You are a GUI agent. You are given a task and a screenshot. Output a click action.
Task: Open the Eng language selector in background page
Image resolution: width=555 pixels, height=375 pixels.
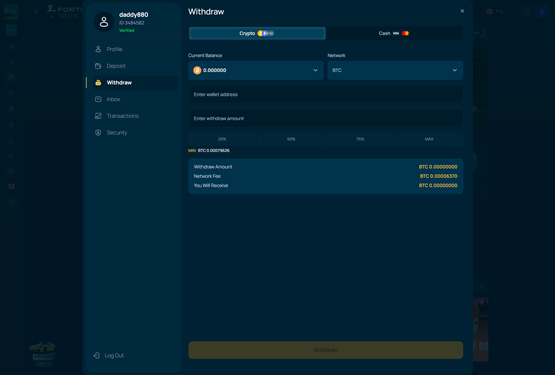point(499,11)
